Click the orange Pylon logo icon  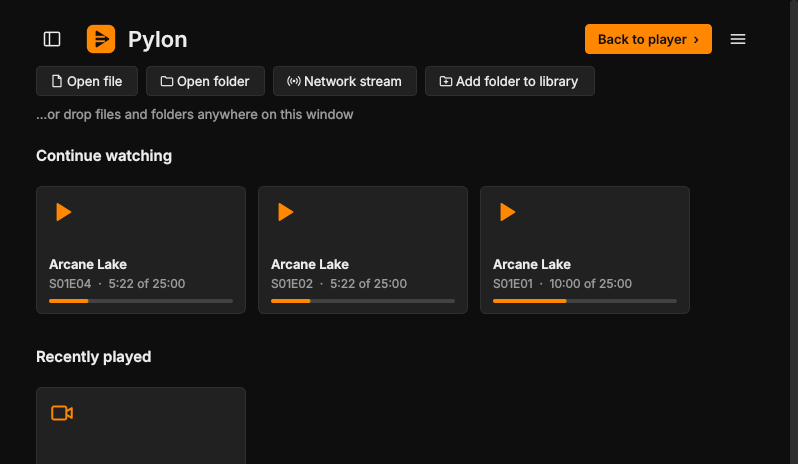(101, 39)
